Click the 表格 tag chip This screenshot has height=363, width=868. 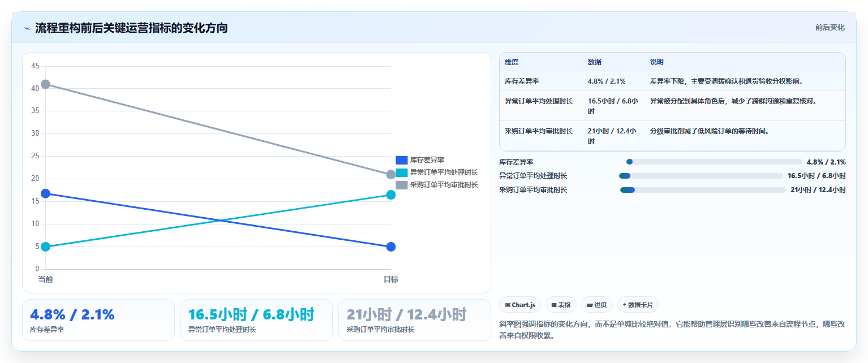click(561, 305)
